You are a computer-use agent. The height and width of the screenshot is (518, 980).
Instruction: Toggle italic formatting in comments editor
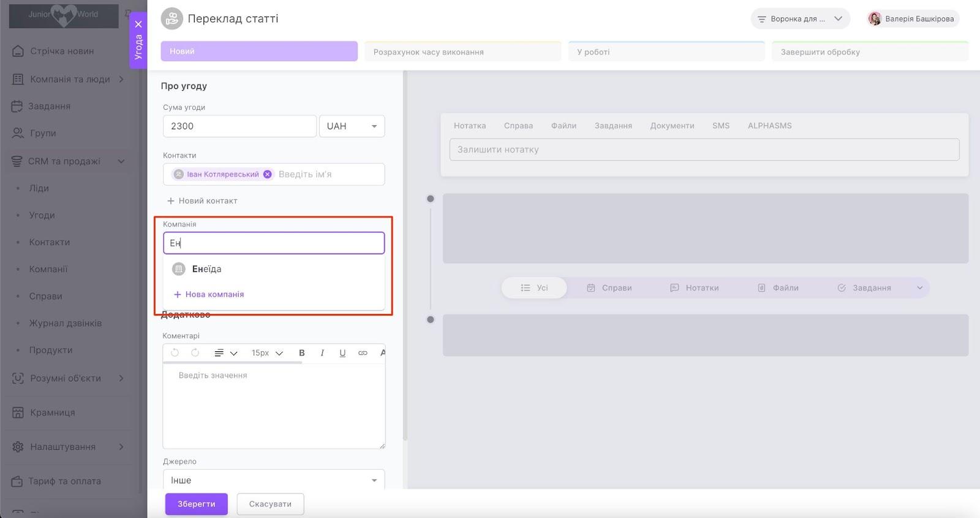[x=322, y=353]
